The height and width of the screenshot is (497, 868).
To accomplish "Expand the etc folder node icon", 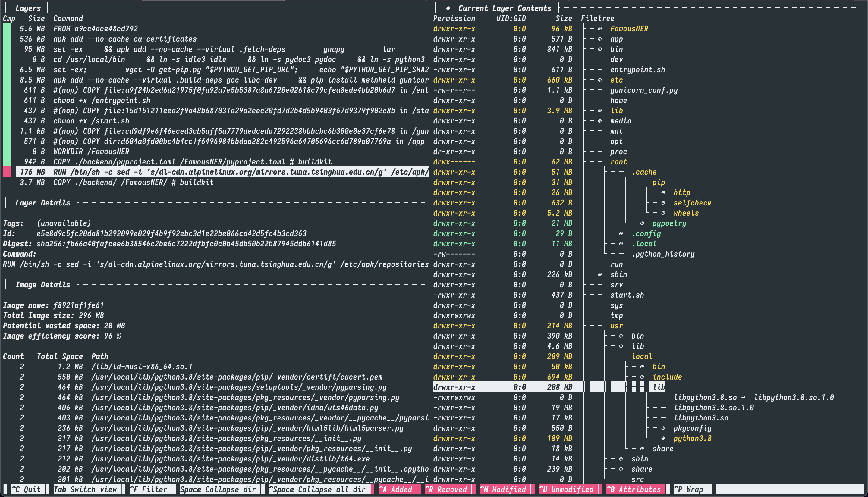I will (600, 80).
